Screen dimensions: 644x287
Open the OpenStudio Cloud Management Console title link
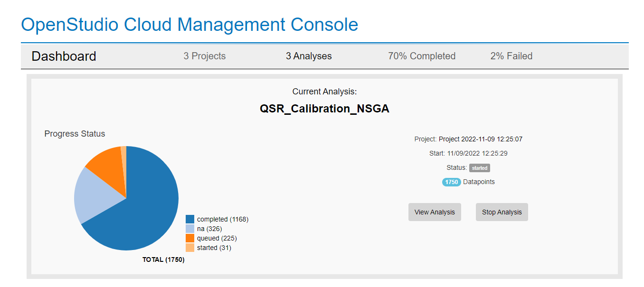pyautogui.click(x=189, y=24)
